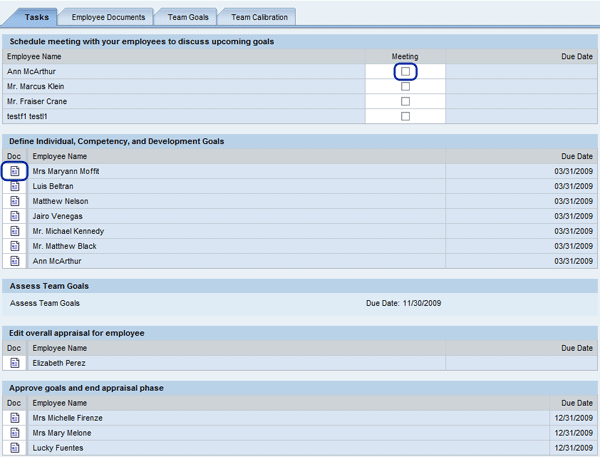600x457 pixels.
Task: Open document icon for Luis Beltran
Action: [x=15, y=187]
